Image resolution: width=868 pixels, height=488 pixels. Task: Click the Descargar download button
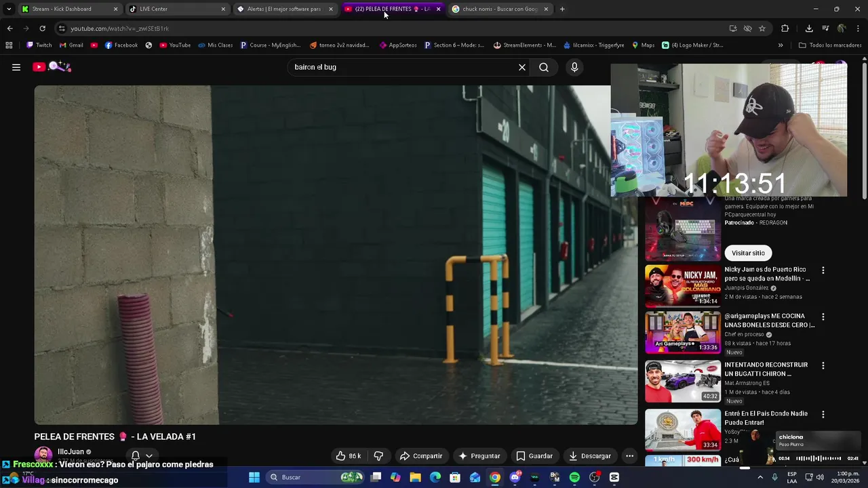click(x=590, y=456)
